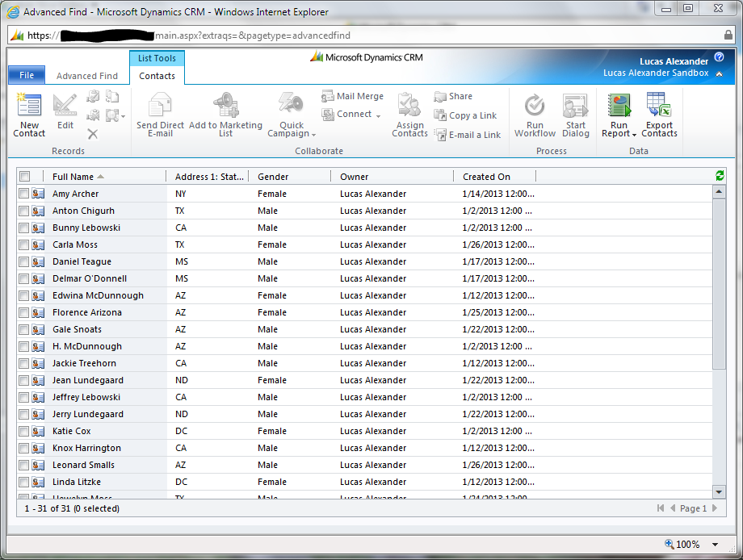Click the Export Contacts icon
The height and width of the screenshot is (560, 743).
[x=659, y=105]
